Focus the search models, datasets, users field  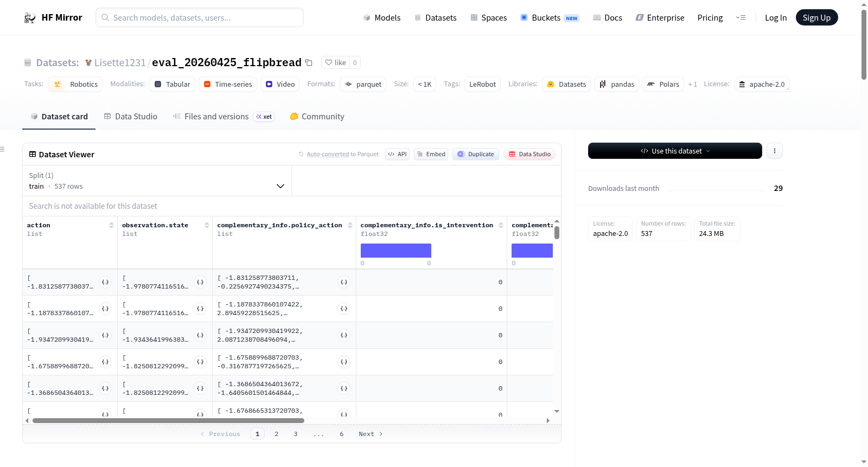click(x=200, y=17)
